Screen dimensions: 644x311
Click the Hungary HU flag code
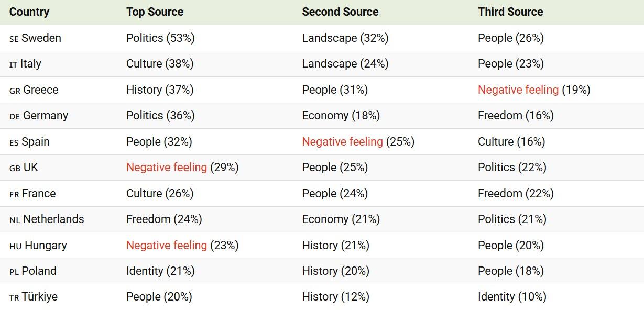15,246
